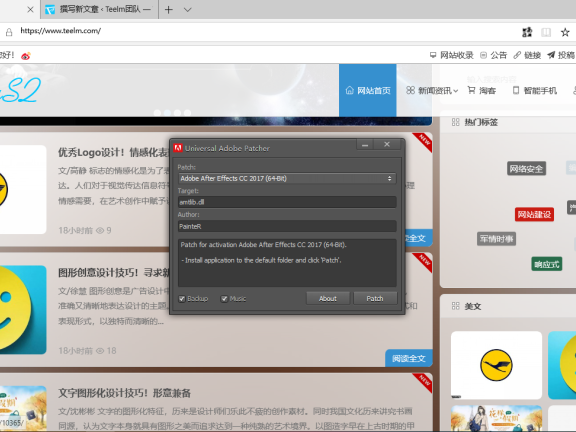This screenshot has width=576, height=432.
Task: Click the lock icon in address bar
Action: (x=9, y=32)
